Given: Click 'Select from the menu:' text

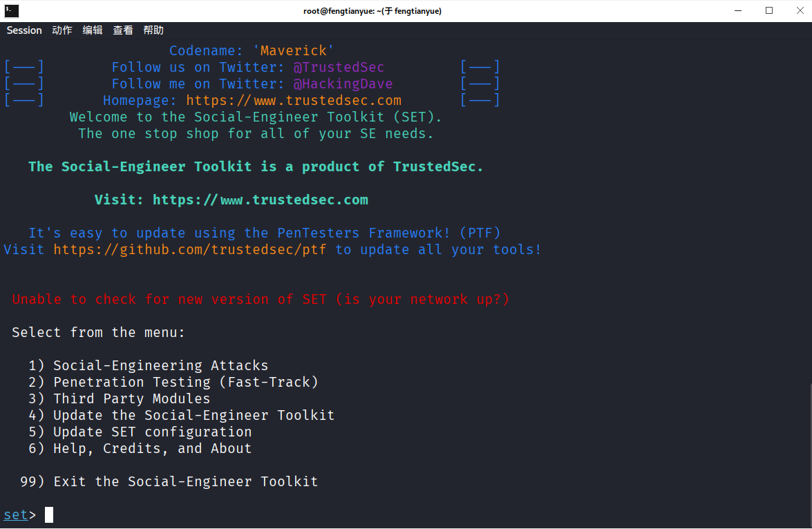Looking at the screenshot, I should click(x=98, y=332).
